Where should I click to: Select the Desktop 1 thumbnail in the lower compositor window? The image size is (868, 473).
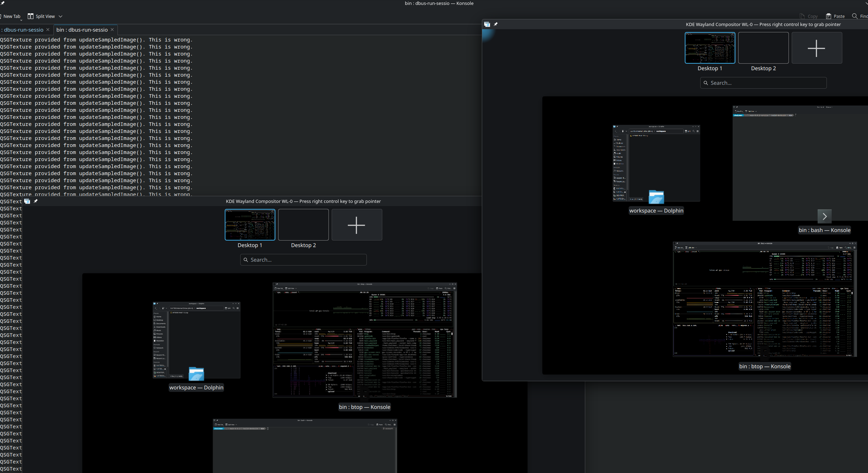250,225
